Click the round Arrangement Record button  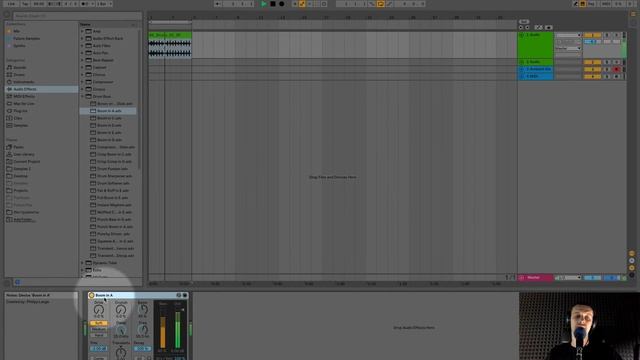pyautogui.click(x=282, y=4)
